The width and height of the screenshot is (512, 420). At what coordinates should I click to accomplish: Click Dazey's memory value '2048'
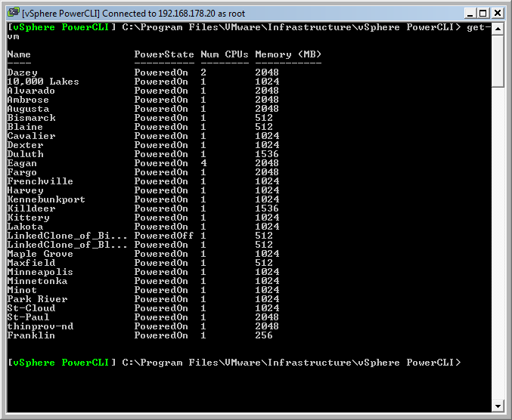point(267,73)
